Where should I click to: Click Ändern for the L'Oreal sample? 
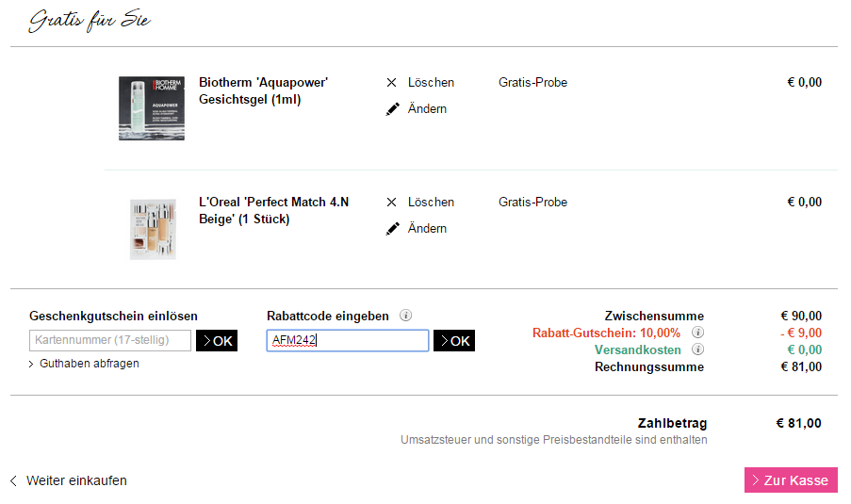point(427,228)
